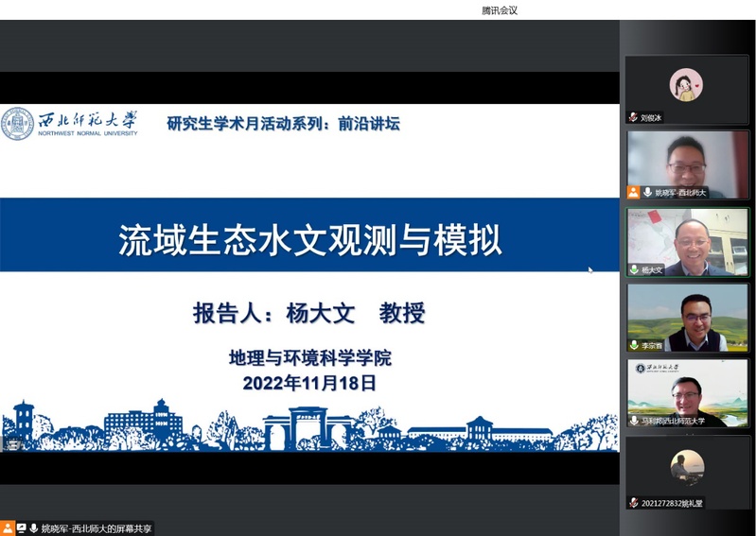Click microphone icon on 李宗省 video tile
Screen dimensions: 756x536
click(x=634, y=345)
